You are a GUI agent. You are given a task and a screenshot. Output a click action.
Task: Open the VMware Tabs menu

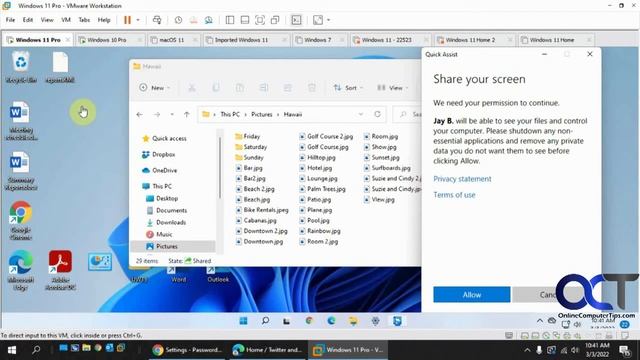(x=84, y=20)
